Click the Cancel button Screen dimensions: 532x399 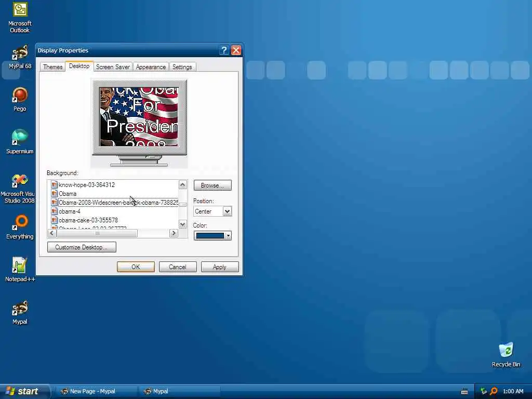click(x=178, y=267)
